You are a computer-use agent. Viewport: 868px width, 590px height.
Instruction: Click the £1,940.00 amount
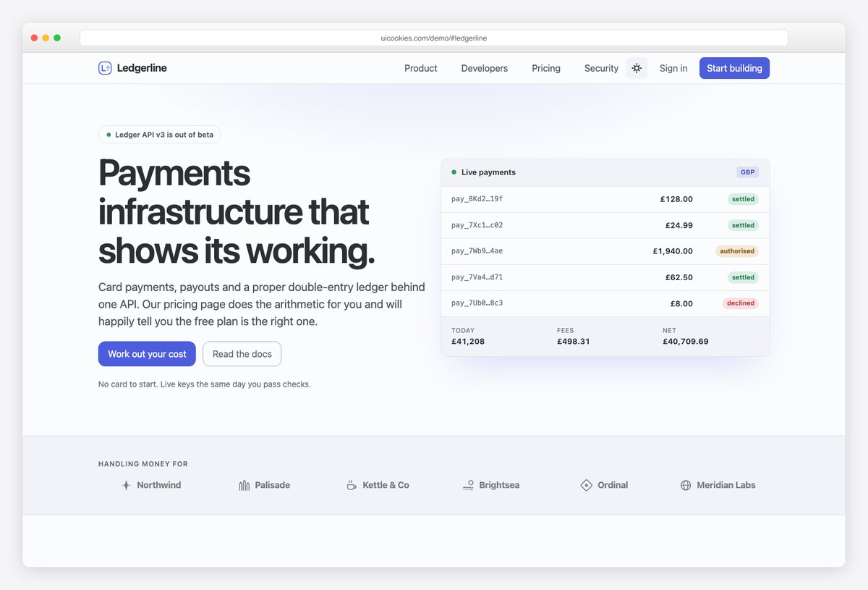click(x=673, y=251)
